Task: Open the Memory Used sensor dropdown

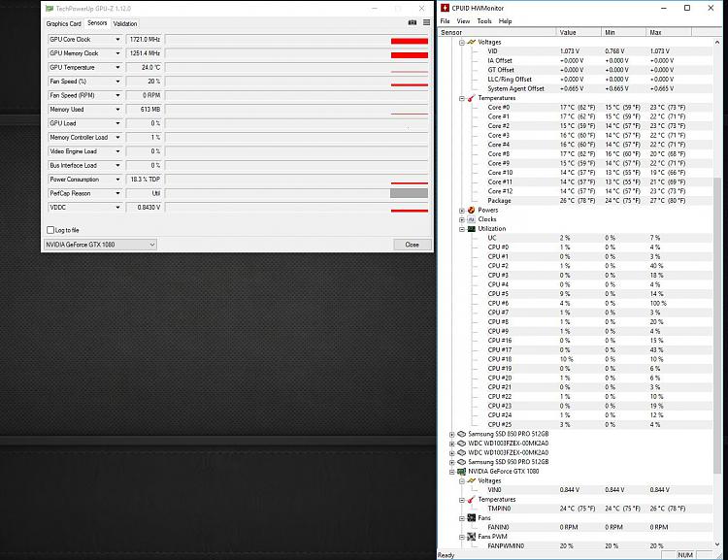Action: tap(117, 109)
